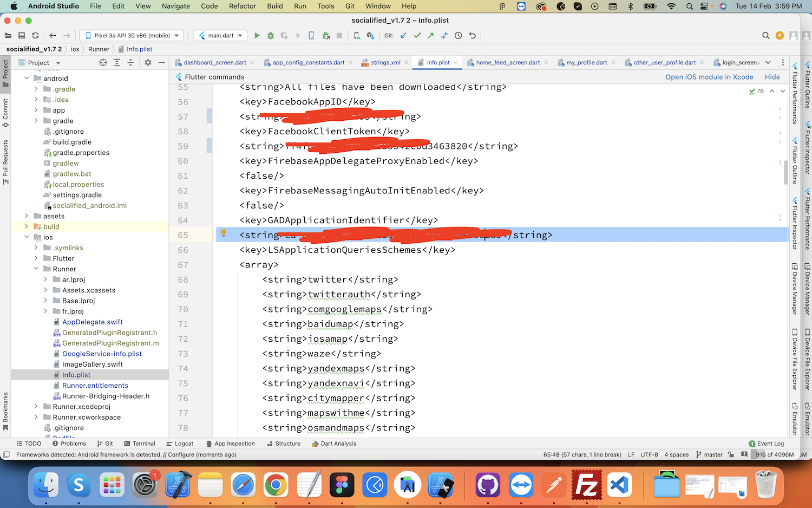Viewport: 812px width, 508px height.
Task: Open the Project view mode dropdown
Action: (39, 63)
